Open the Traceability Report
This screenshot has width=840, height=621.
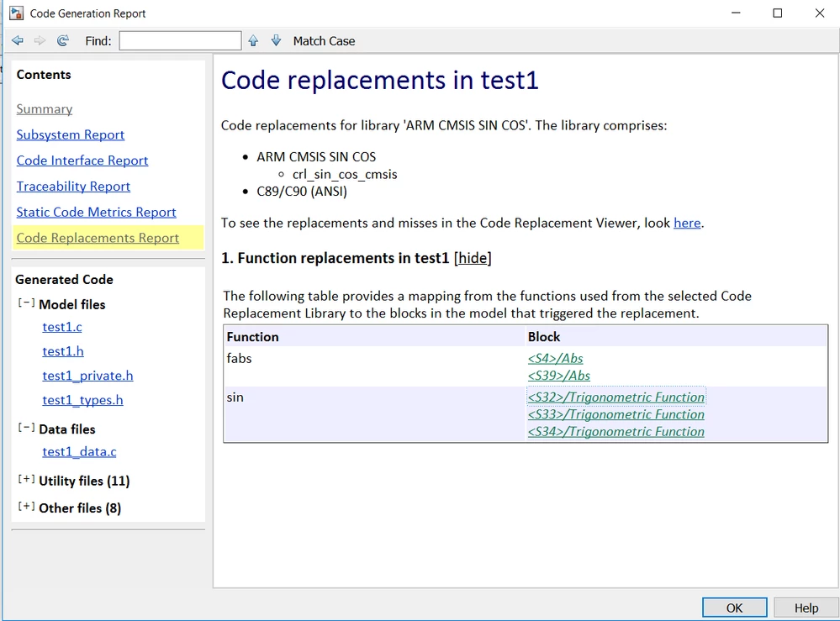click(73, 187)
